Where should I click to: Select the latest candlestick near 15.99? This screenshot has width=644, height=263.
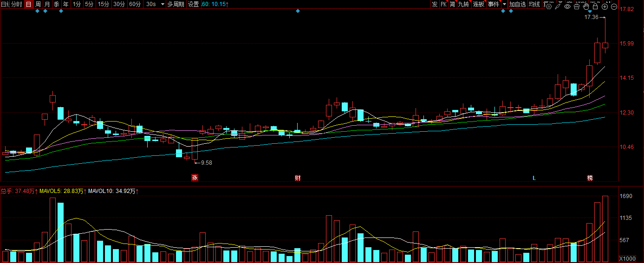point(605,45)
